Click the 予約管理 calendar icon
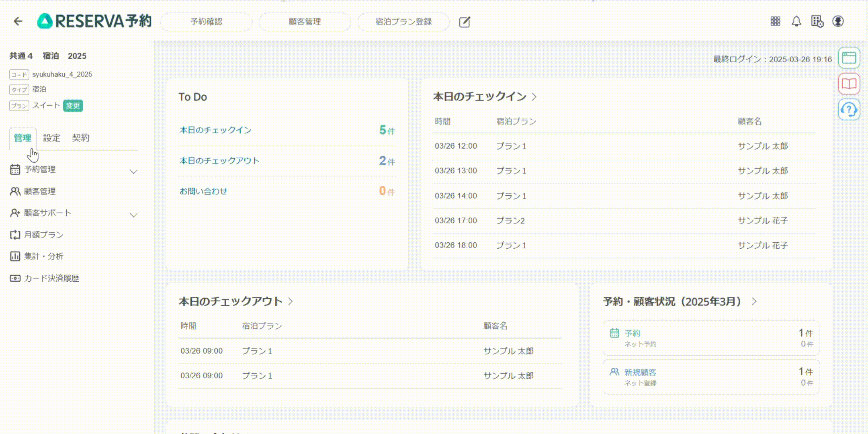 tap(15, 170)
